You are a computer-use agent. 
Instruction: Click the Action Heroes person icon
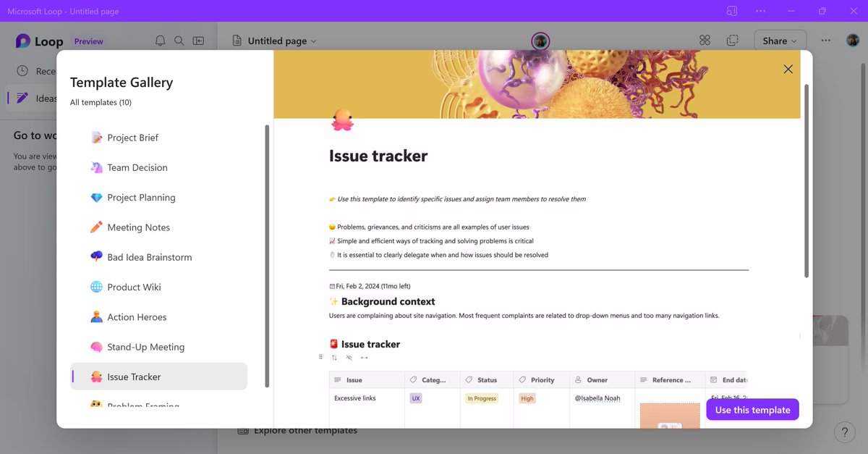click(96, 317)
